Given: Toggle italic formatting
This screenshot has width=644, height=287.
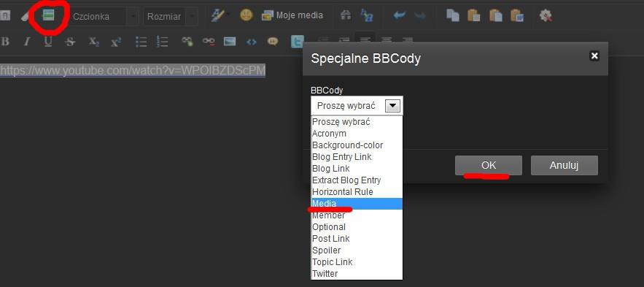Looking at the screenshot, I should pos(27,42).
